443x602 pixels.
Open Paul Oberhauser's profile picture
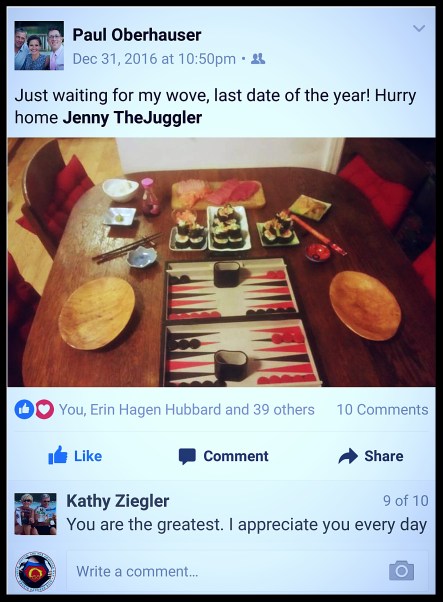click(39, 45)
